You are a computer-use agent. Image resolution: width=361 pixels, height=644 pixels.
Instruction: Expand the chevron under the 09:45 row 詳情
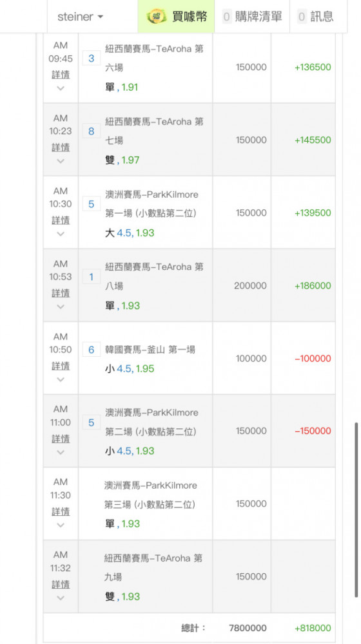click(61, 88)
